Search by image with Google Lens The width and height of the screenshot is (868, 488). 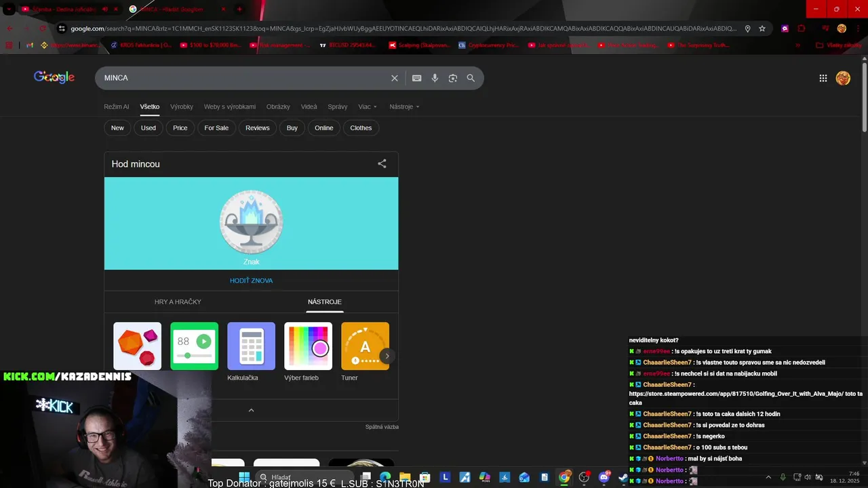tap(453, 78)
